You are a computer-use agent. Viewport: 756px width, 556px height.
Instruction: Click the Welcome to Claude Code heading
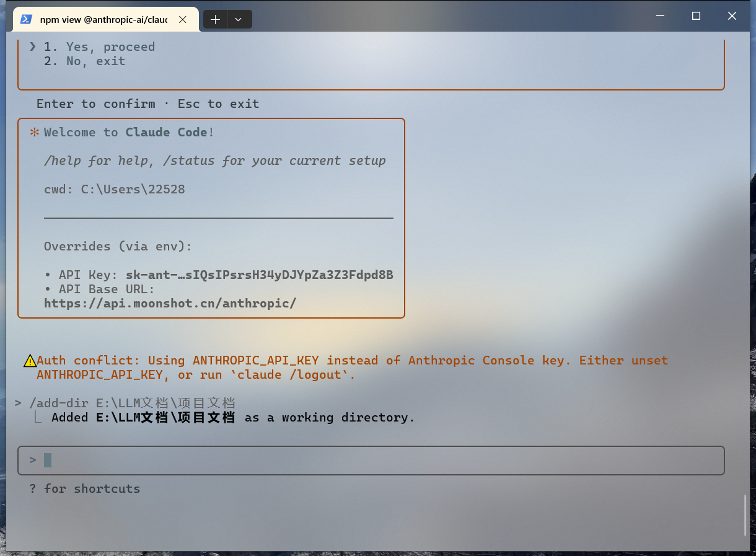click(129, 132)
